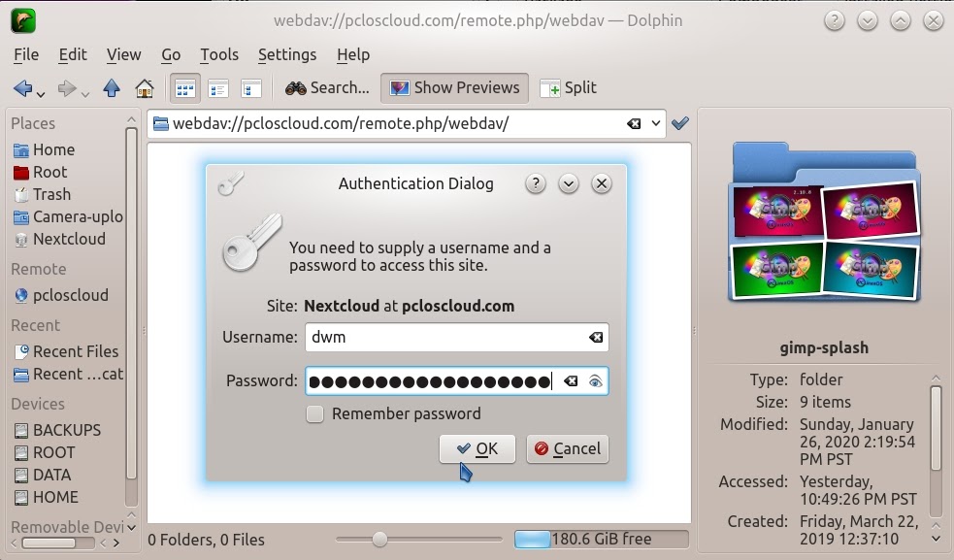
Task: Click Places panel horizontal scrollbar handle
Action: click(x=49, y=543)
